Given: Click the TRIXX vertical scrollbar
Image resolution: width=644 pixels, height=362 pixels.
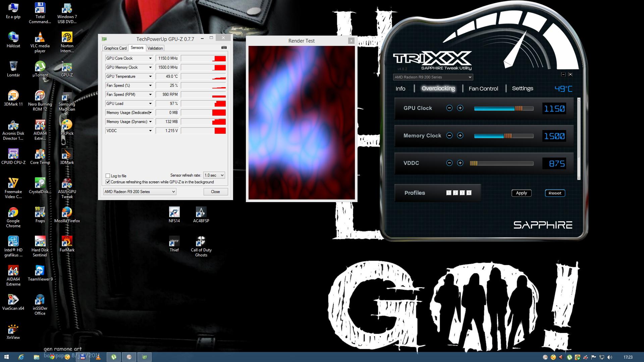Looking at the screenshot, I should [x=579, y=139].
